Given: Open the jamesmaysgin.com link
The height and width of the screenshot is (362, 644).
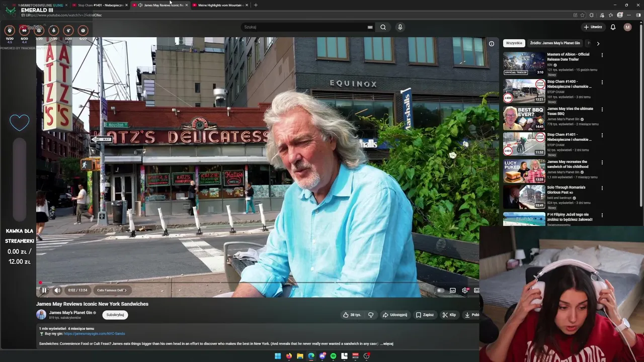Looking at the screenshot, I should [94, 333].
